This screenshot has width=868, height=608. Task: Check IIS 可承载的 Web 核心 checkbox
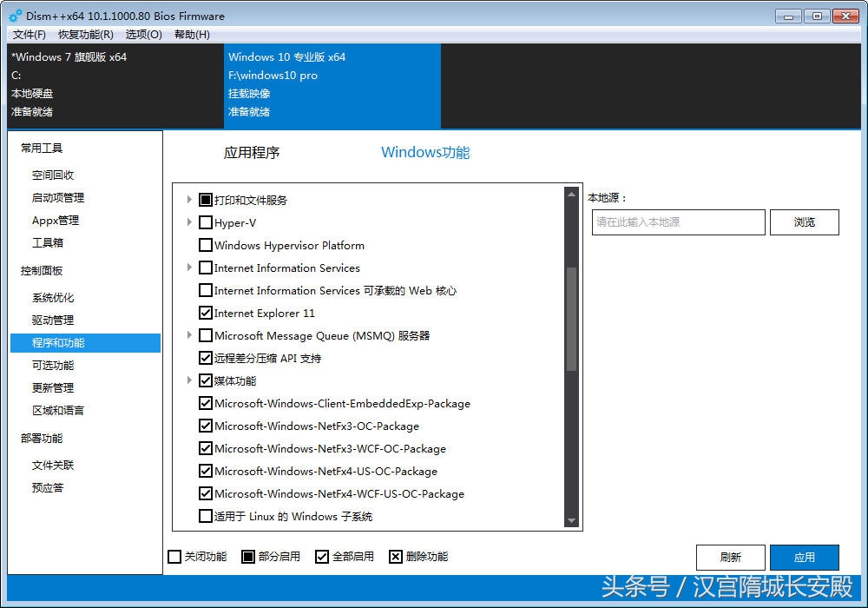click(206, 290)
